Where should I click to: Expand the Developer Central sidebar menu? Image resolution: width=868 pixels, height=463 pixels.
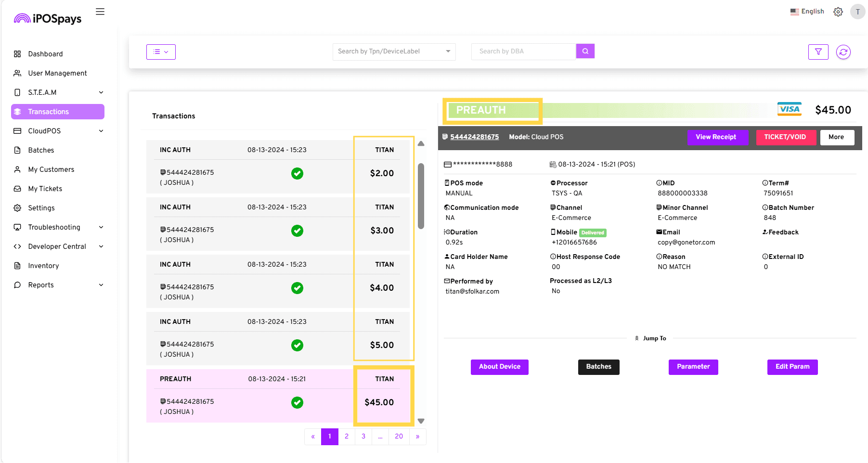pos(58,246)
